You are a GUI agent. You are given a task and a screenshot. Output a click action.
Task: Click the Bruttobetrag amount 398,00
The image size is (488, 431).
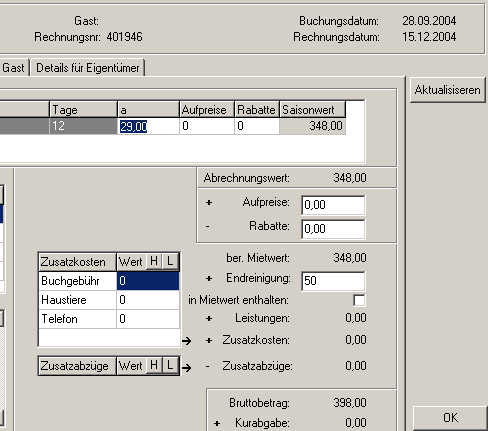tap(350, 403)
